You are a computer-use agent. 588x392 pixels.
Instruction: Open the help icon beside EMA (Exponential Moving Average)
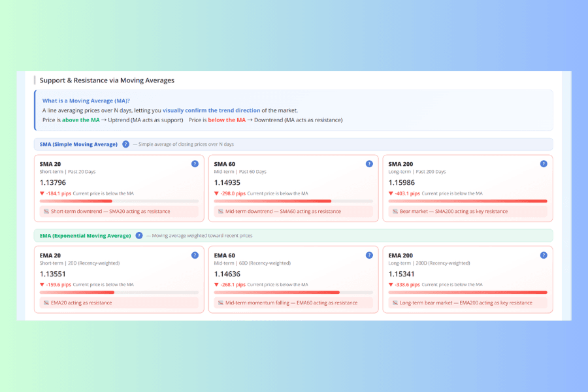(x=139, y=236)
